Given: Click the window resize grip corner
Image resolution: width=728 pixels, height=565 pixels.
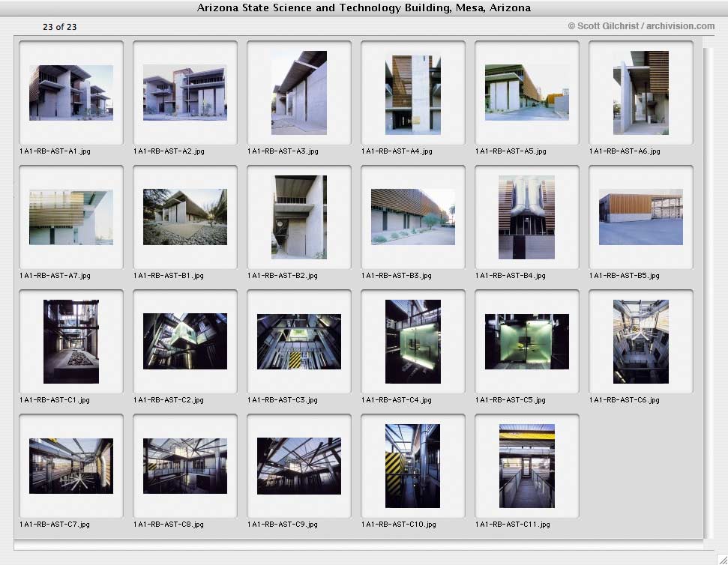Looking at the screenshot, I should tap(722, 559).
